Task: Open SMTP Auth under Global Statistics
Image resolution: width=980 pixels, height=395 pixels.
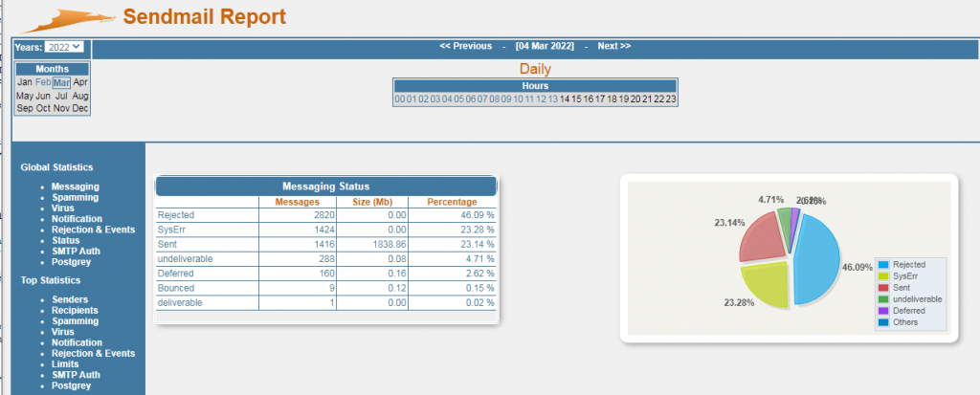Action: tap(76, 251)
